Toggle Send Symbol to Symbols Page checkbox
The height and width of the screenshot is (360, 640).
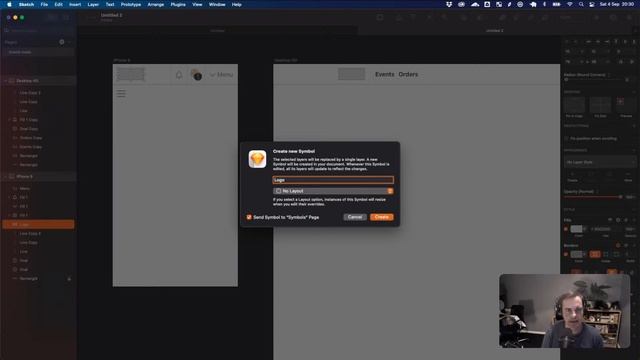tap(249, 217)
